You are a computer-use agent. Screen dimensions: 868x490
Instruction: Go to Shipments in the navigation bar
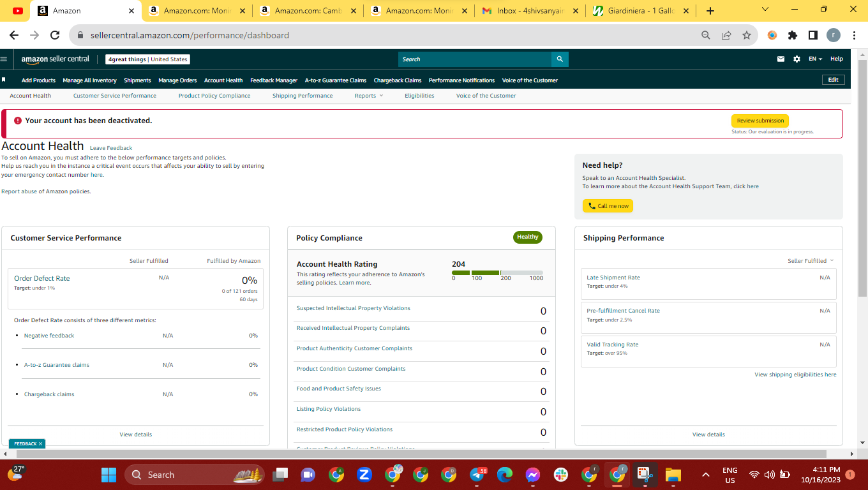(137, 80)
